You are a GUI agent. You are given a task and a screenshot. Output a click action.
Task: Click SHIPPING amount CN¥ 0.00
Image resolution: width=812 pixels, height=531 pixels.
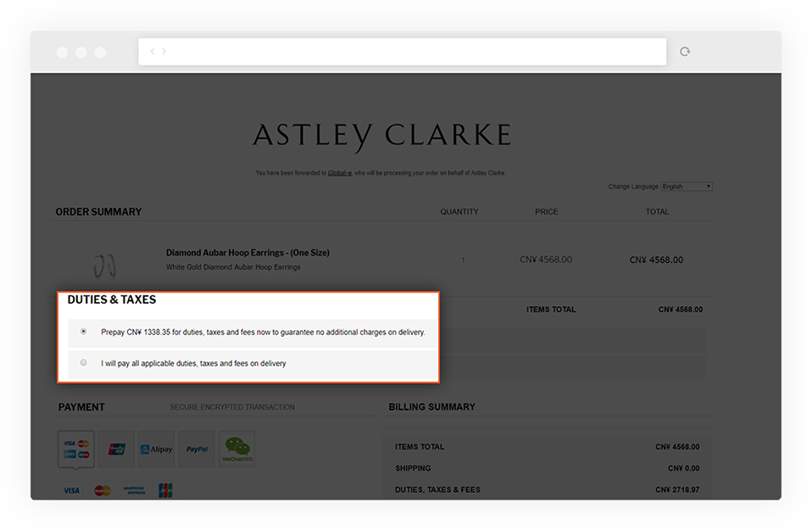pos(683,468)
